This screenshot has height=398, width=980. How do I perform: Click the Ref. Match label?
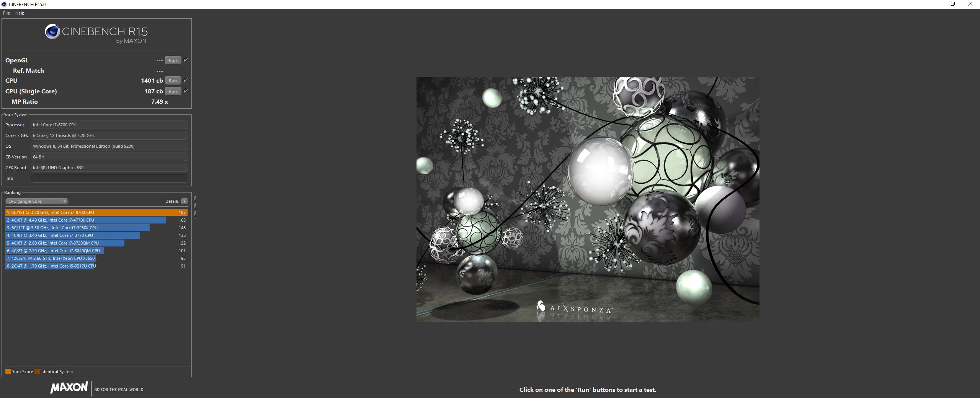[x=28, y=71]
